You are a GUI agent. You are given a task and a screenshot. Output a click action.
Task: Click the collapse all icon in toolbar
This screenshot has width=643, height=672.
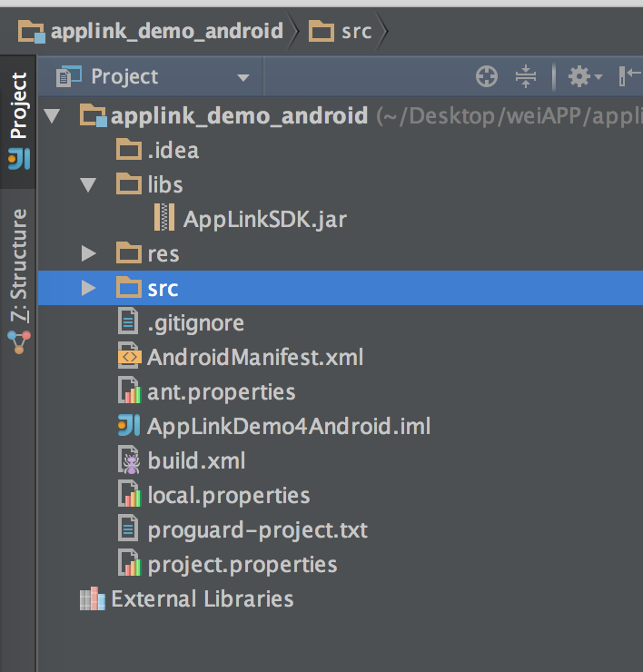[526, 77]
